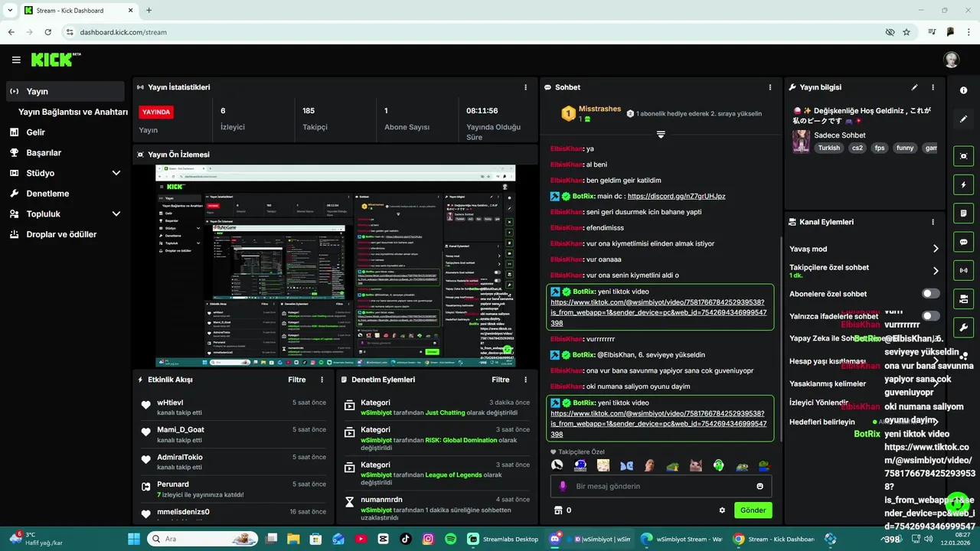Open the account avatar at top right
This screenshot has width=980, height=551.
951,60
